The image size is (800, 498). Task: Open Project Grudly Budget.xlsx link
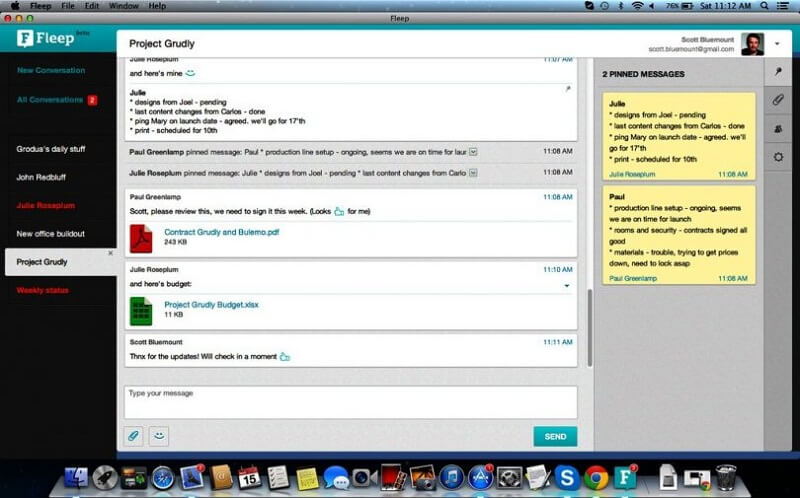[x=211, y=305]
